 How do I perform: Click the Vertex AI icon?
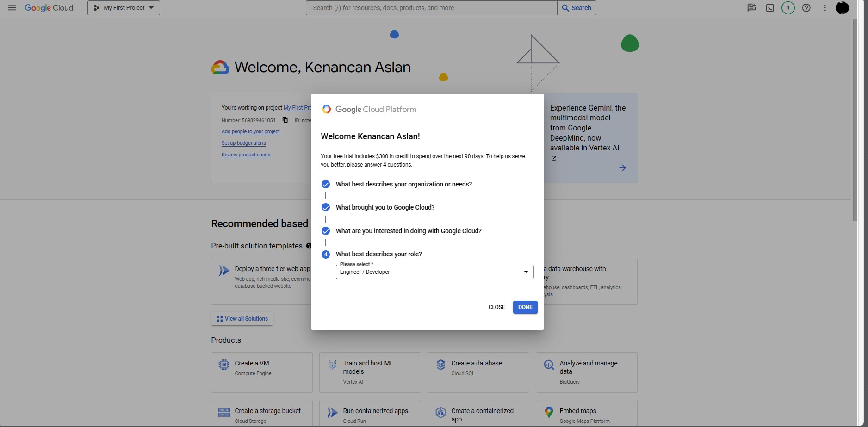click(332, 365)
